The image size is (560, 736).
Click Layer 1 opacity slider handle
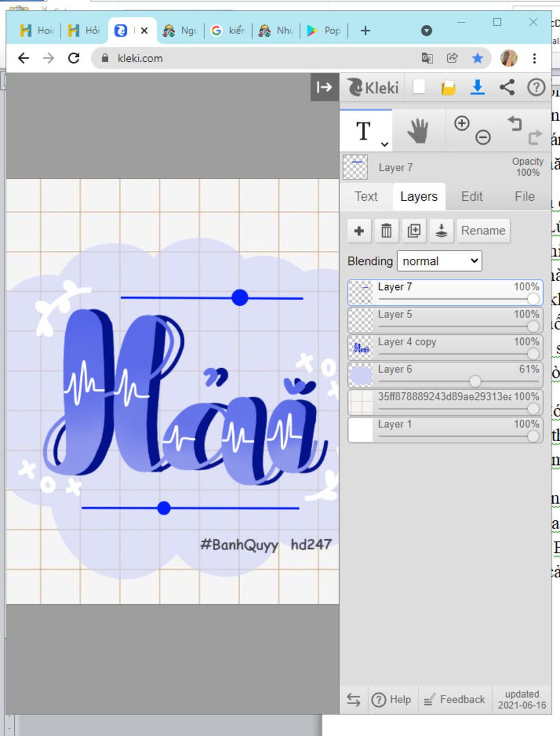pyautogui.click(x=533, y=436)
